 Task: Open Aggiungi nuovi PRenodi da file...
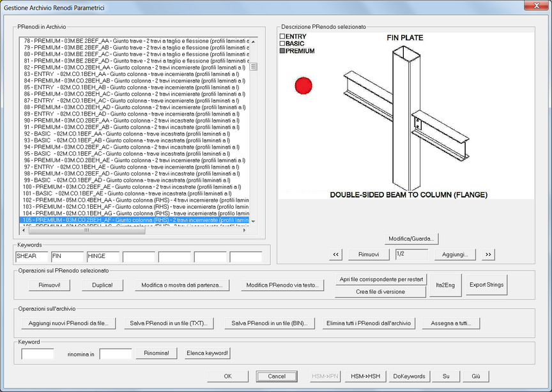pyautogui.click(x=68, y=323)
